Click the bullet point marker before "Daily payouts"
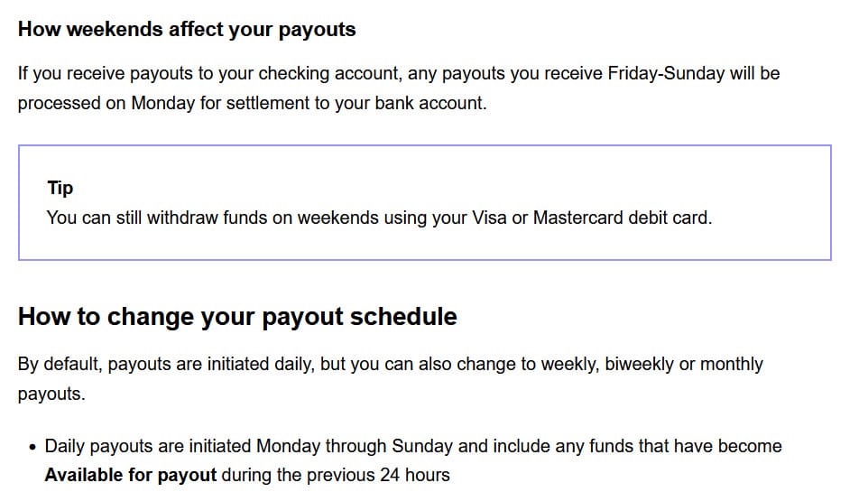Viewport: 868px width, 501px height. [32, 447]
